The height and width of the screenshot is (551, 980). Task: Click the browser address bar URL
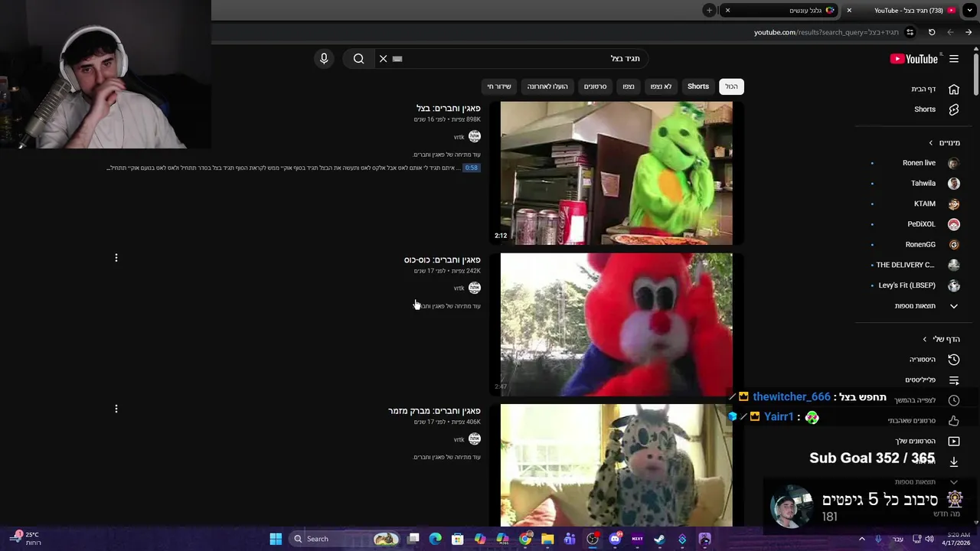coord(826,32)
